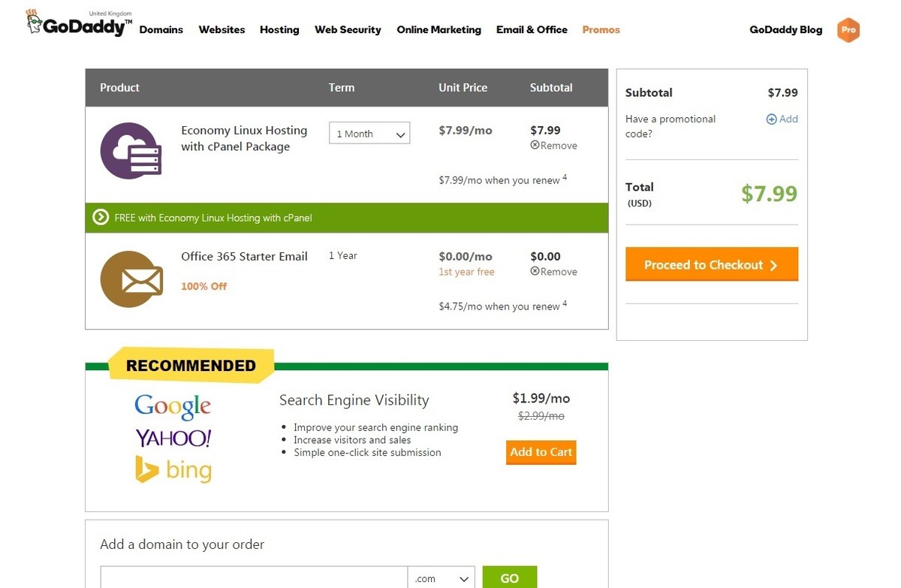This screenshot has width=901, height=588.
Task: Click the purple cloud hosting icon
Action: pos(131,151)
